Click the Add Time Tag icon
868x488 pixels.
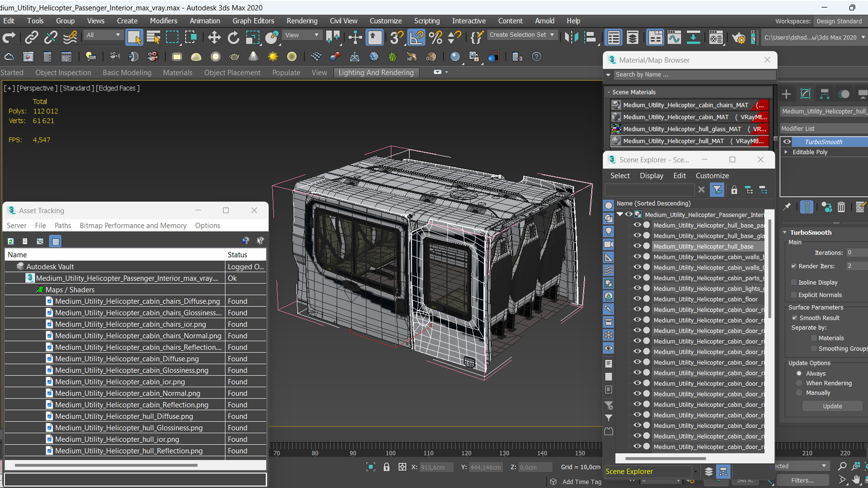point(553,482)
